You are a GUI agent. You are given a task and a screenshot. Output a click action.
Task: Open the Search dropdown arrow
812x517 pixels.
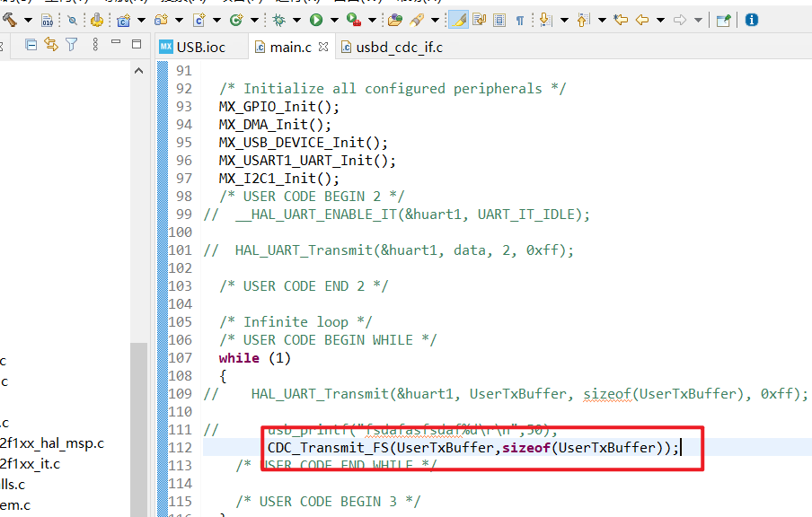[x=436, y=20]
